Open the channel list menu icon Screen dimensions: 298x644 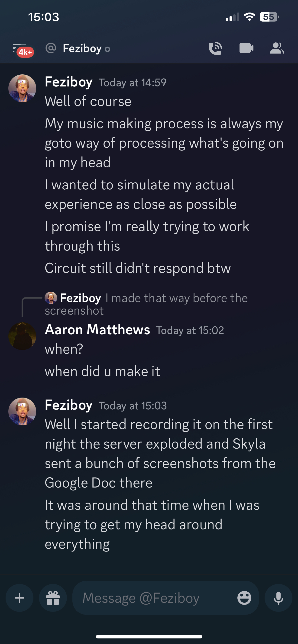coord(19,48)
